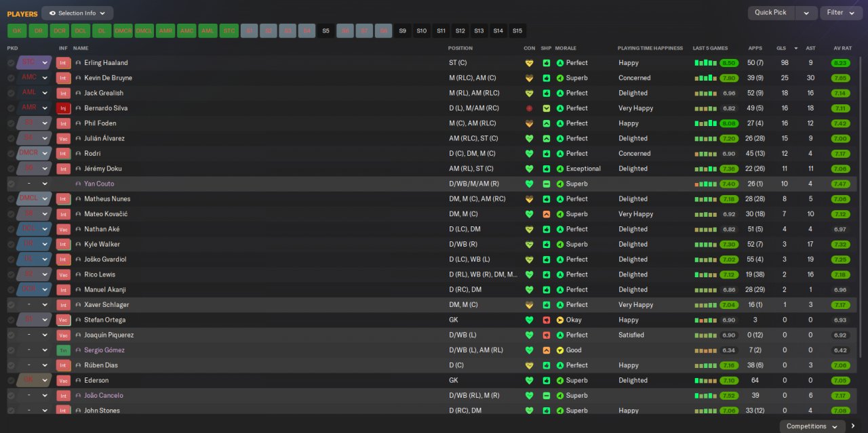The width and height of the screenshot is (868, 433).
Task: Toggle Stefan Ortega's picked circle
Action: (x=11, y=320)
